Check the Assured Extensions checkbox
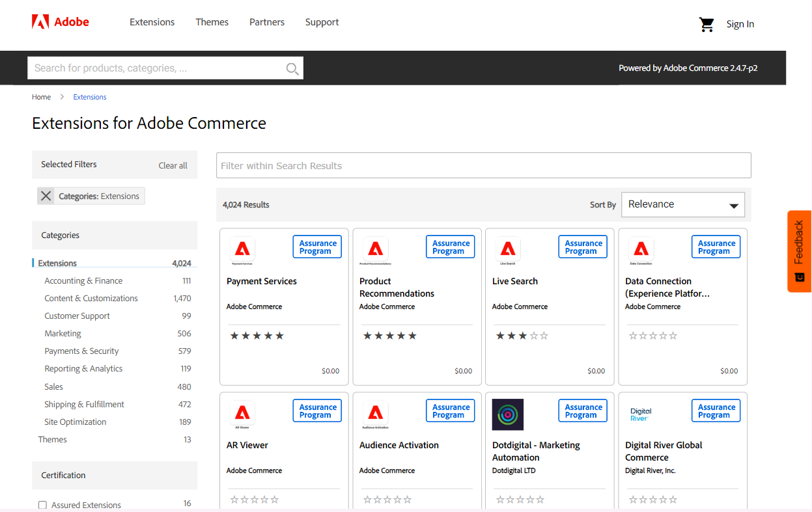 click(42, 505)
